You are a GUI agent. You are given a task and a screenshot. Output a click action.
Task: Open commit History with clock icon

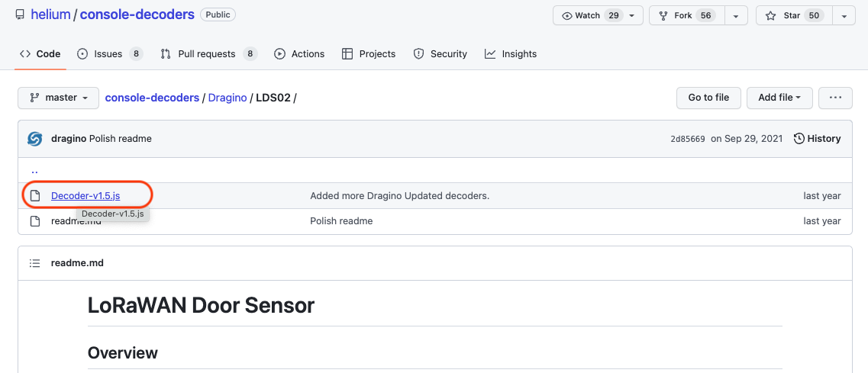coord(817,139)
